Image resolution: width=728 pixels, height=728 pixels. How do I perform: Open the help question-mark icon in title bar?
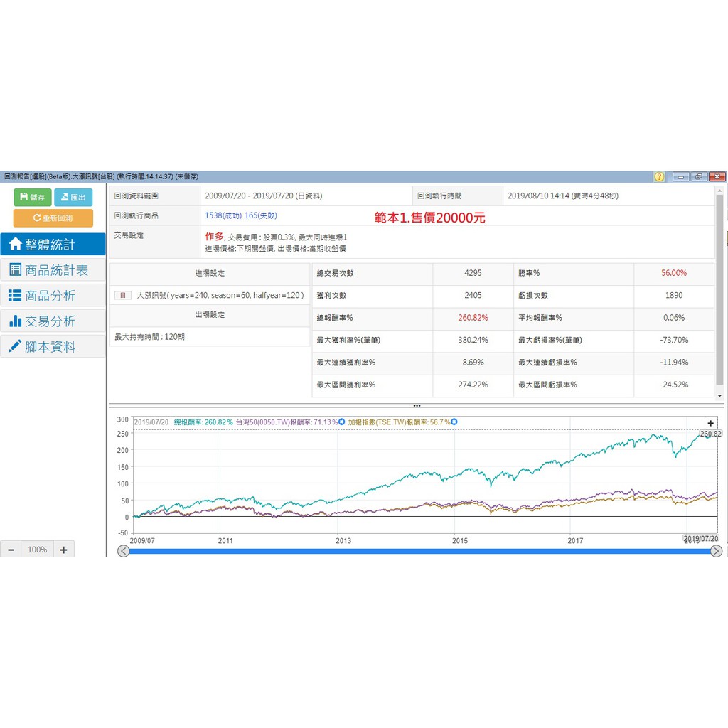(x=658, y=176)
